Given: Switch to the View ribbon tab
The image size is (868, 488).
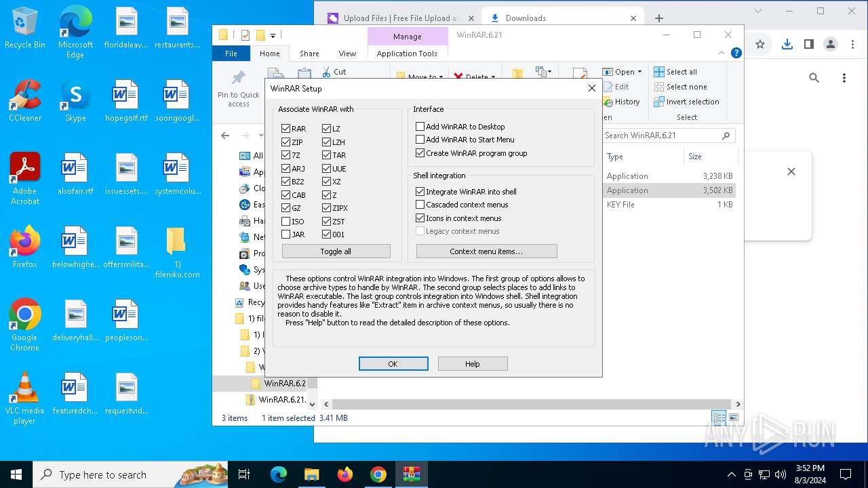Looking at the screenshot, I should click(x=347, y=54).
